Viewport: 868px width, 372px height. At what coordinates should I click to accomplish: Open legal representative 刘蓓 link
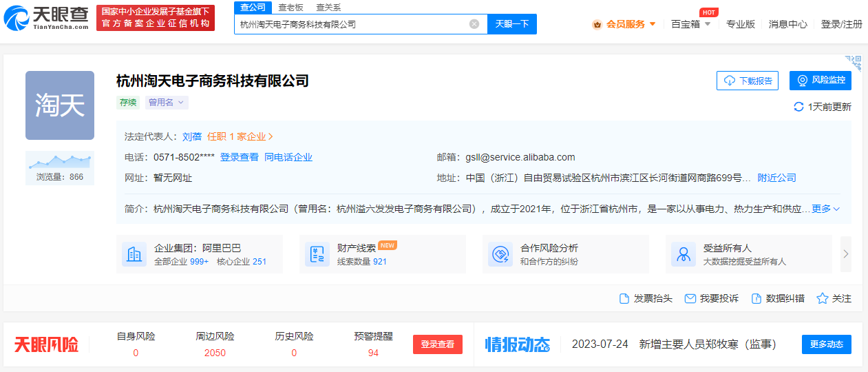[192, 136]
